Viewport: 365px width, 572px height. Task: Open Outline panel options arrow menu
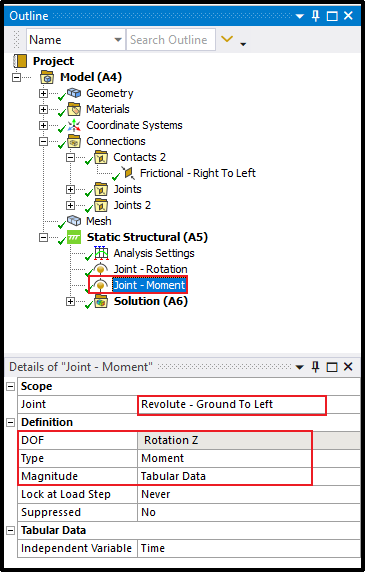click(300, 16)
